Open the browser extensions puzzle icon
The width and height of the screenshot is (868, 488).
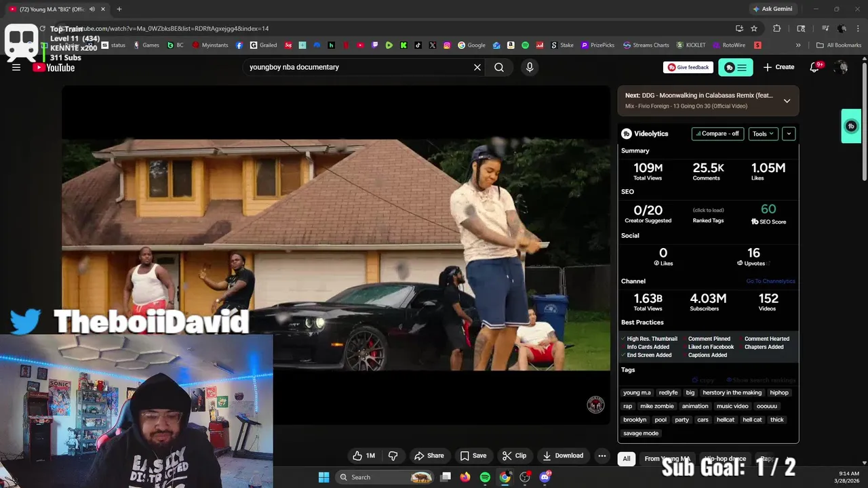[x=777, y=28]
